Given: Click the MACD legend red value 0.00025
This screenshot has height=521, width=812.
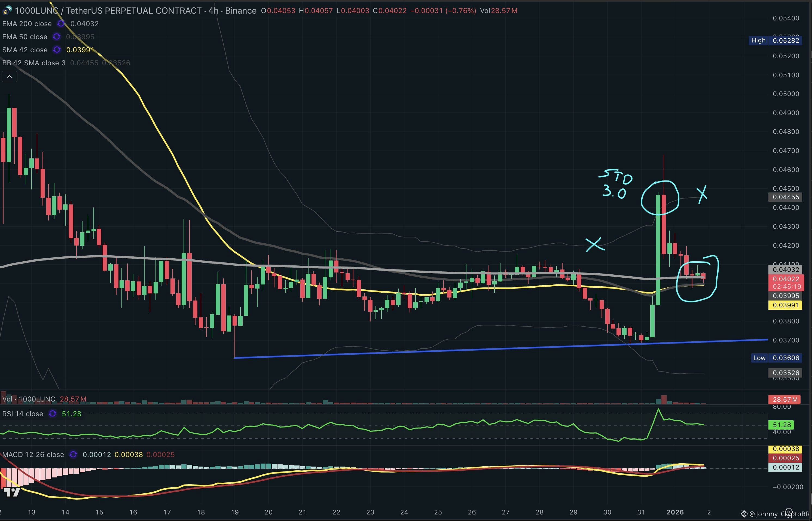Looking at the screenshot, I should click(x=160, y=454).
